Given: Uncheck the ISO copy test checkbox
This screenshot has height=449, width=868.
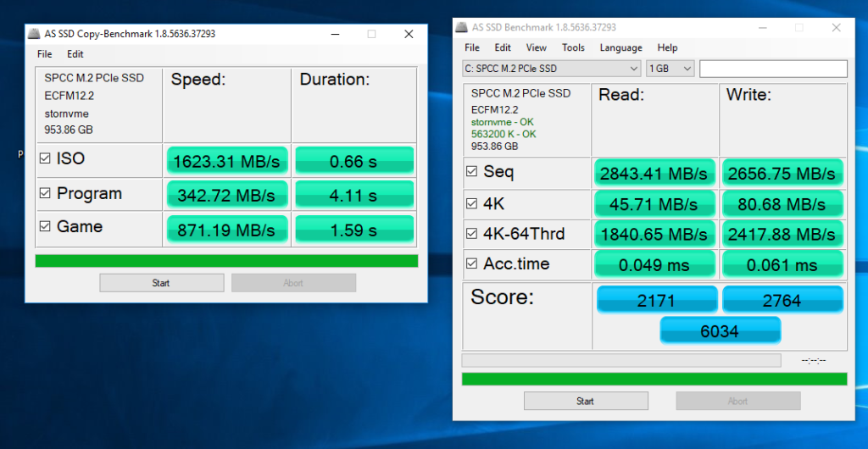Looking at the screenshot, I should click(45, 158).
